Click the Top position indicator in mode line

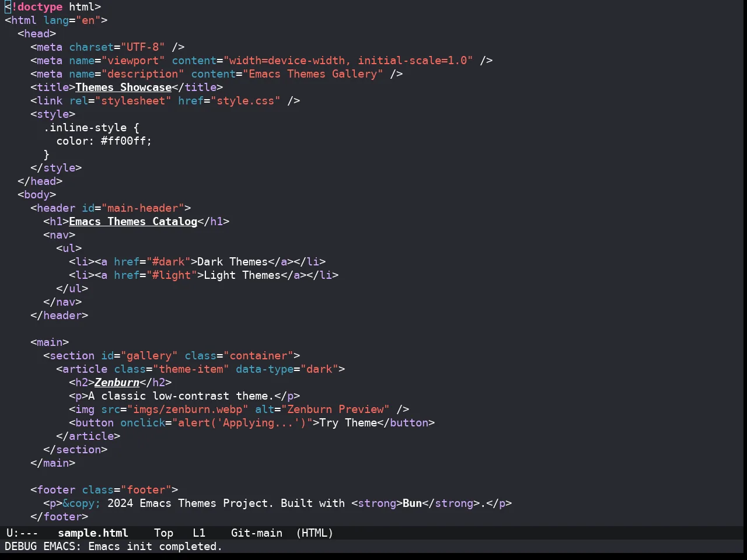point(163,533)
